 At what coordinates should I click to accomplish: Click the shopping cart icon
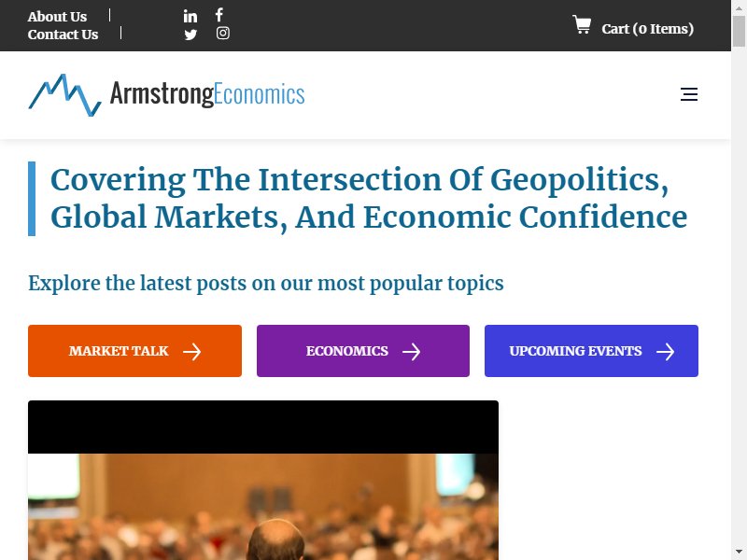click(x=582, y=25)
